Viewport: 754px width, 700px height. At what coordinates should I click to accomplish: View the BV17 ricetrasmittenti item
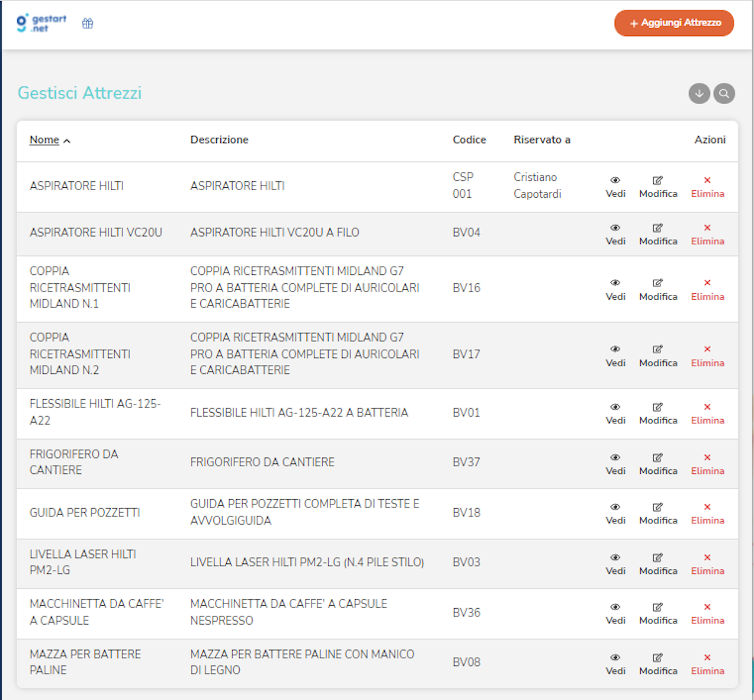[615, 356]
